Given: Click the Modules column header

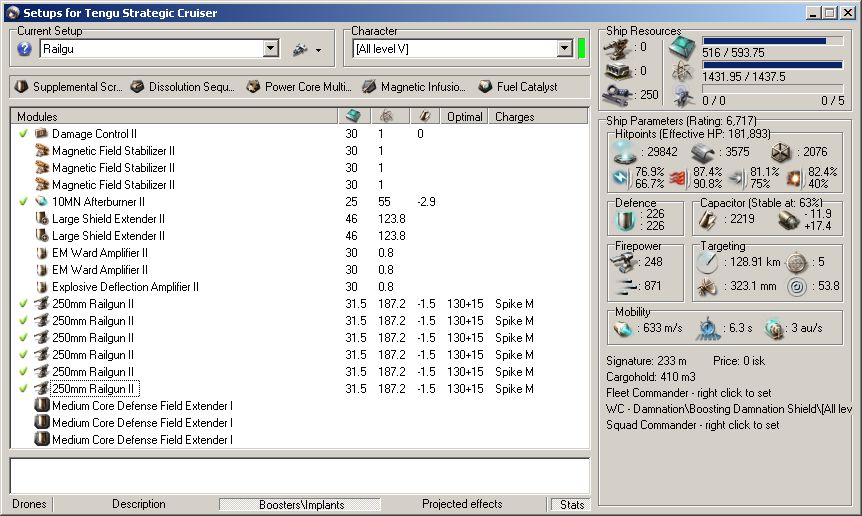Looking at the screenshot, I should coord(174,116).
